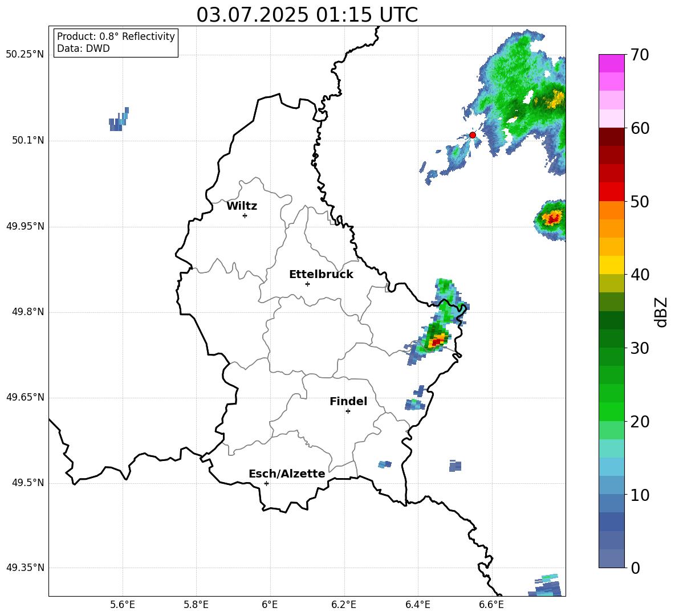Click the dark maroon swatch below 60
The width and height of the screenshot is (675, 616).
click(x=611, y=137)
